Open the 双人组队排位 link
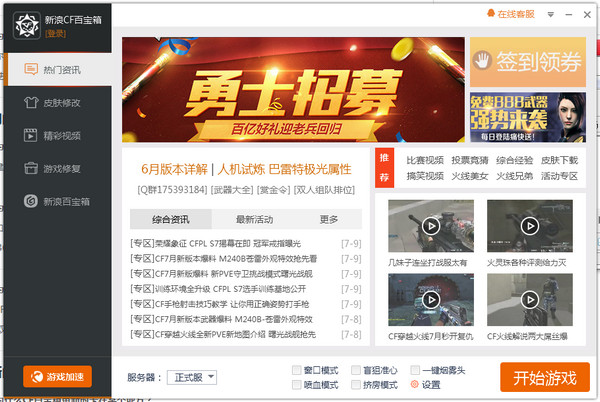Viewport: 600px width, 402px height. pyautogui.click(x=324, y=190)
